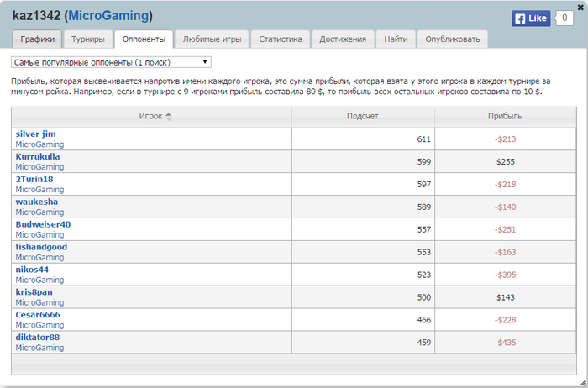Click MicroGaming under 2Turin18
Viewport: 588px width, 388px height.
click(x=39, y=189)
